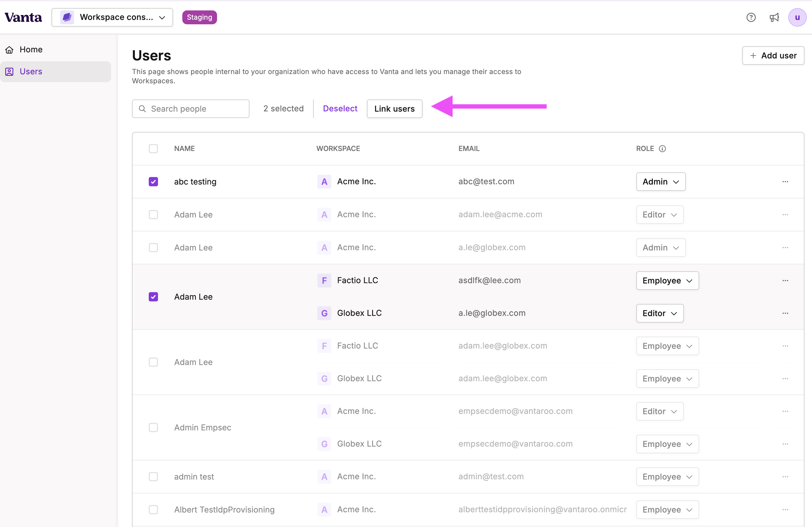Click the Deselect link
812x527 pixels.
pos(340,108)
